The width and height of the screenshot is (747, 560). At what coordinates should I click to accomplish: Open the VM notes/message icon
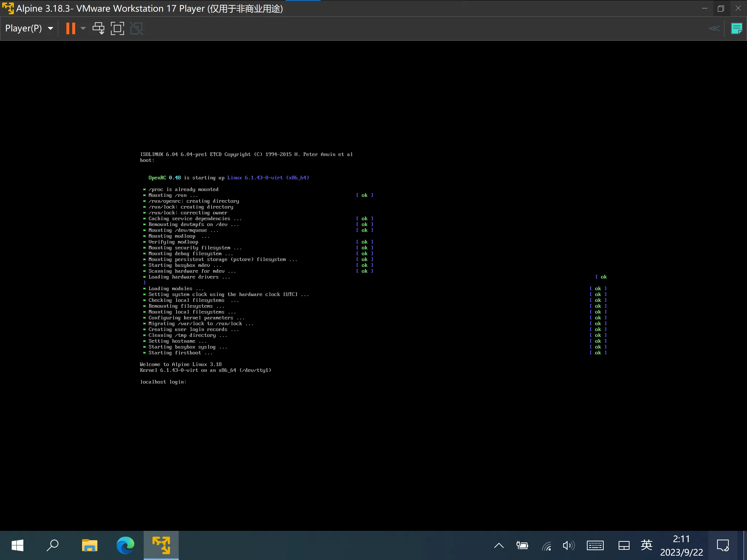(736, 28)
